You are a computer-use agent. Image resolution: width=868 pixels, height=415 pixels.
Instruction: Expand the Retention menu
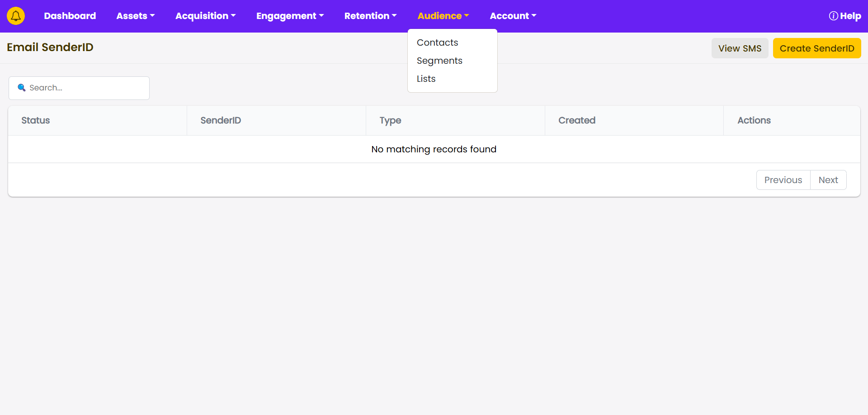(x=370, y=16)
